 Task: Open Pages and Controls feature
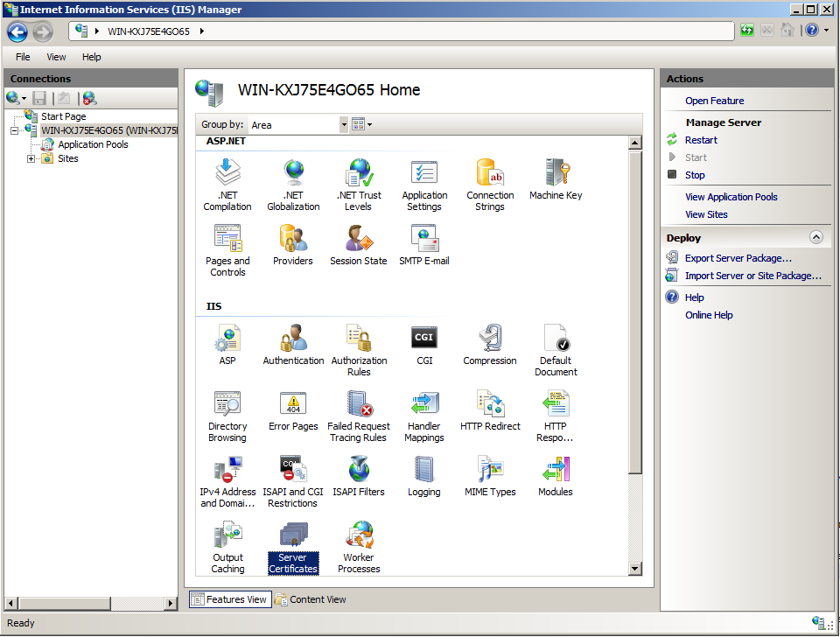click(227, 250)
